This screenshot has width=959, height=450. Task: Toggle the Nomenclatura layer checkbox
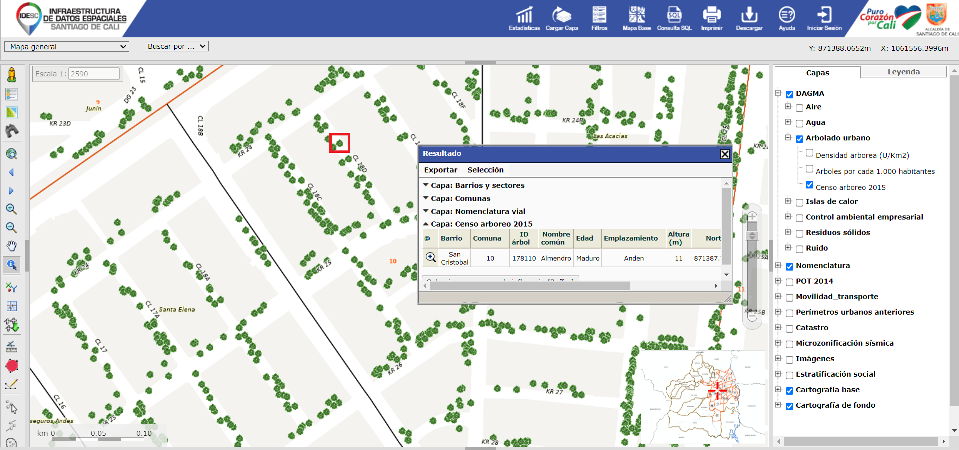789,266
